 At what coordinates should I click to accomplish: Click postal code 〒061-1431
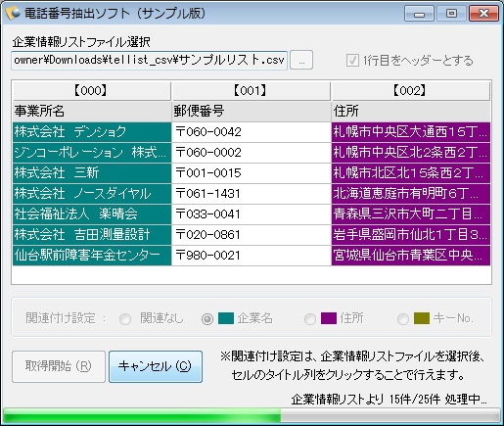click(x=252, y=194)
